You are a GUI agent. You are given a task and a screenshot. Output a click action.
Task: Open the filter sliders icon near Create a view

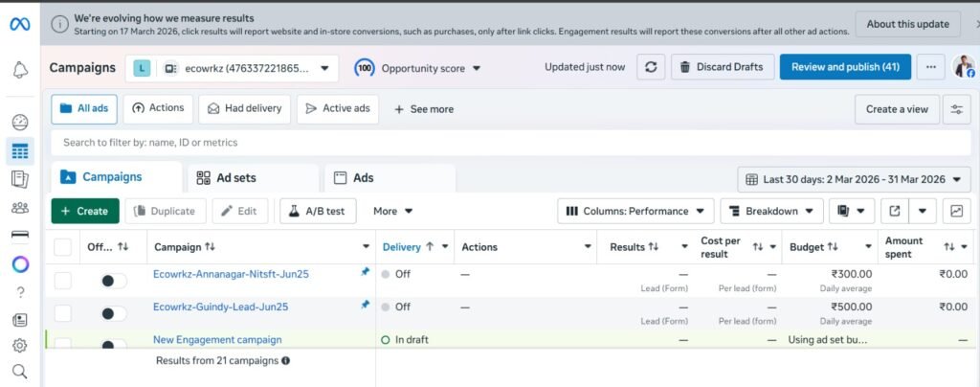point(955,109)
